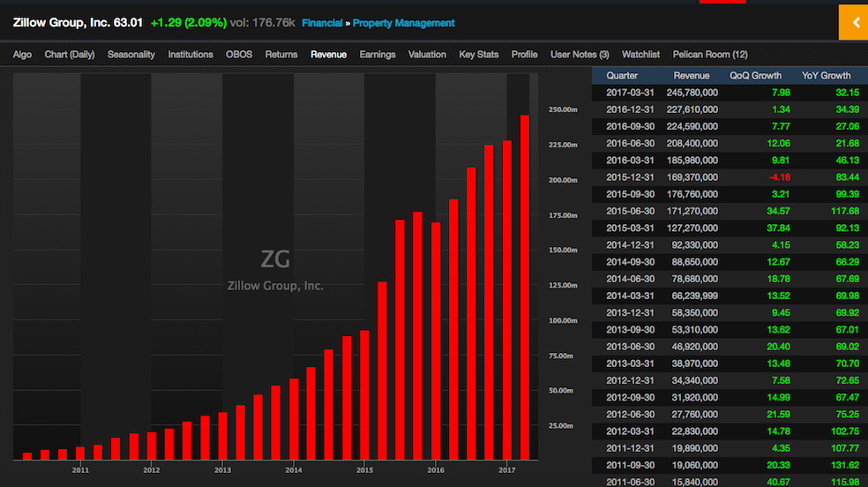Image resolution: width=868 pixels, height=487 pixels.
Task: Click the 20.40 QoQ growth value
Action: 778,347
